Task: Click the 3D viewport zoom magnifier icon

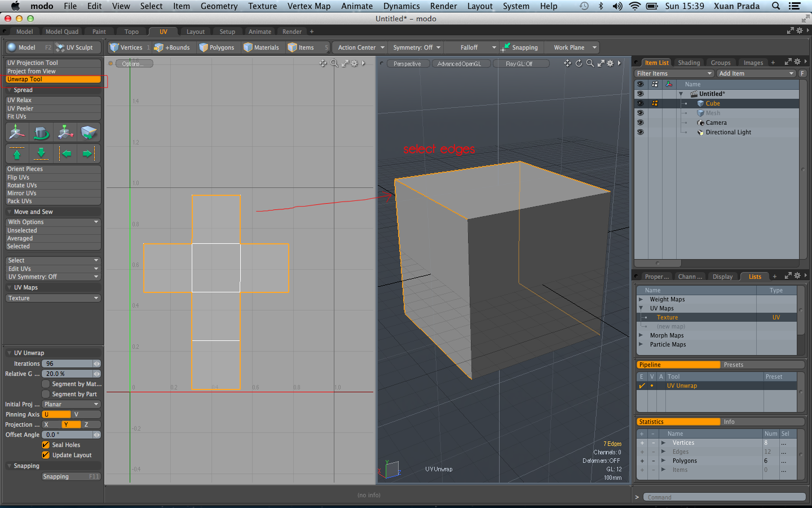Action: [590, 63]
